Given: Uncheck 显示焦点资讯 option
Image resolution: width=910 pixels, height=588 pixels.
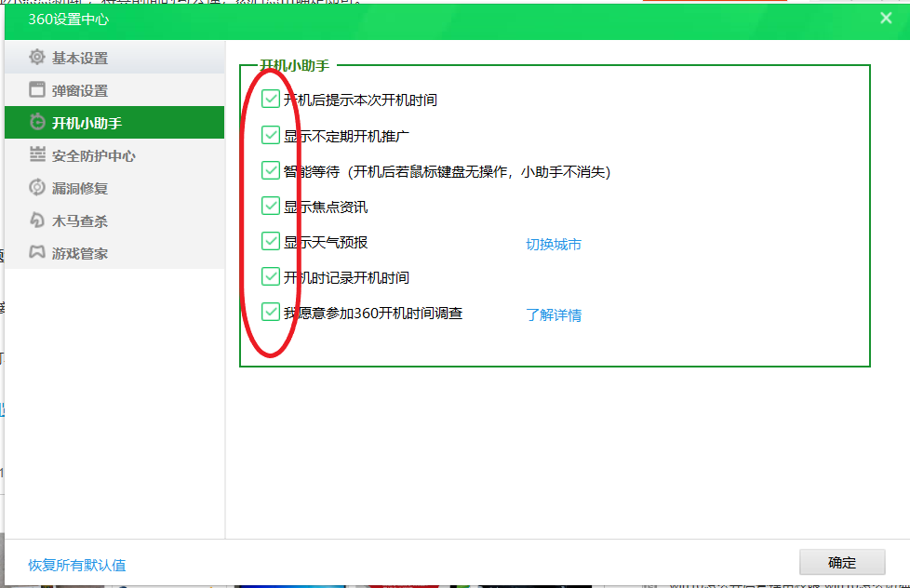Looking at the screenshot, I should coord(271,207).
